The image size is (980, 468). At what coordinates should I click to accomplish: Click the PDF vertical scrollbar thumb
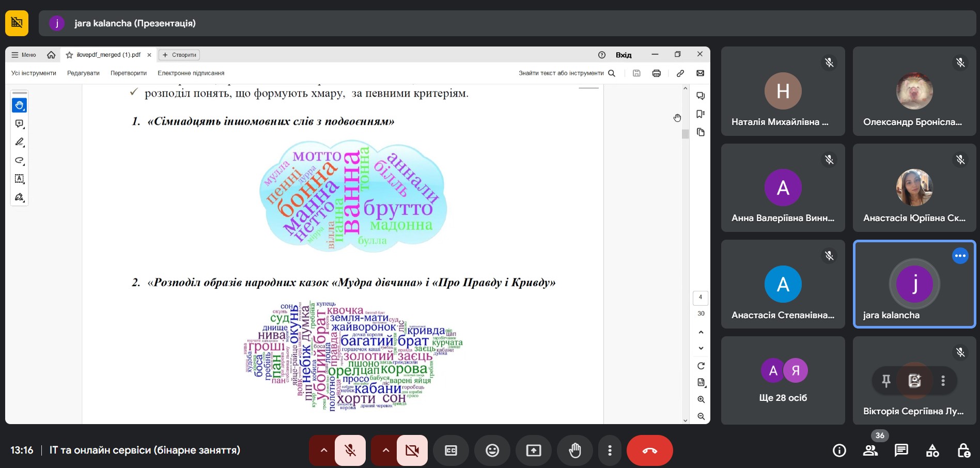pyautogui.click(x=686, y=134)
